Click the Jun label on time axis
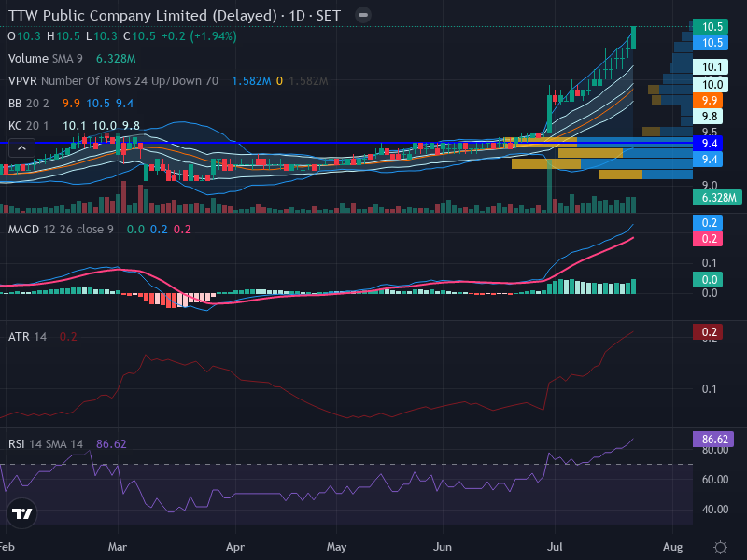Image resolution: width=747 pixels, height=560 pixels. coord(442,547)
